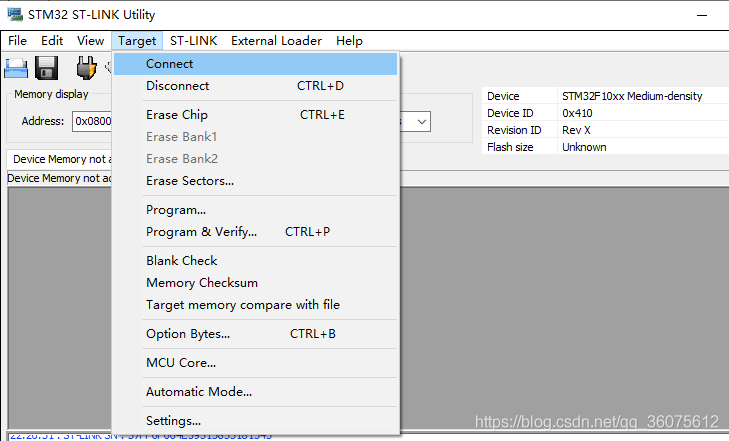
Task: Click the Erase Bank2 entry
Action: pos(255,158)
